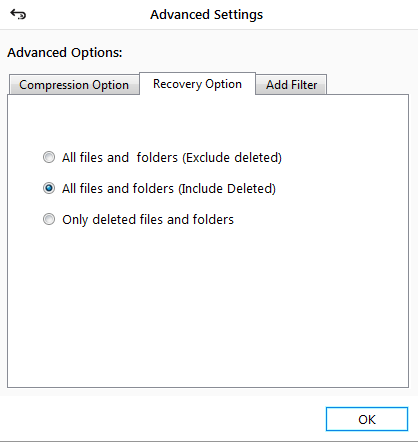Screen dimensions: 418x442
Task: Click the Advanced Settings title text
Action: click(x=206, y=15)
